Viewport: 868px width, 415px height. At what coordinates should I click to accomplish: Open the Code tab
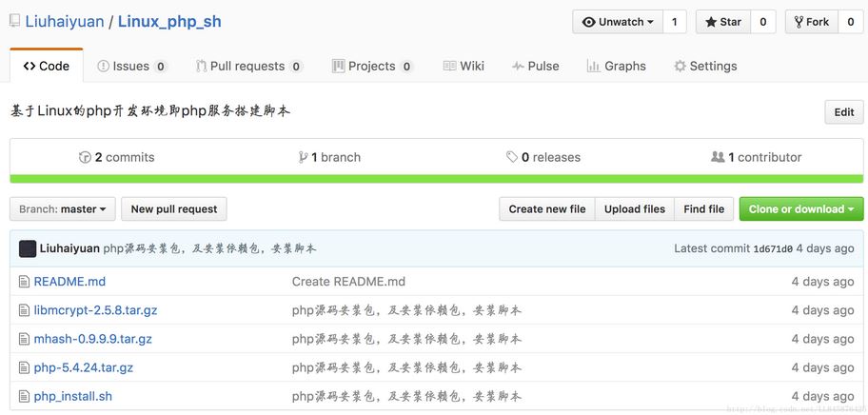pyautogui.click(x=47, y=66)
